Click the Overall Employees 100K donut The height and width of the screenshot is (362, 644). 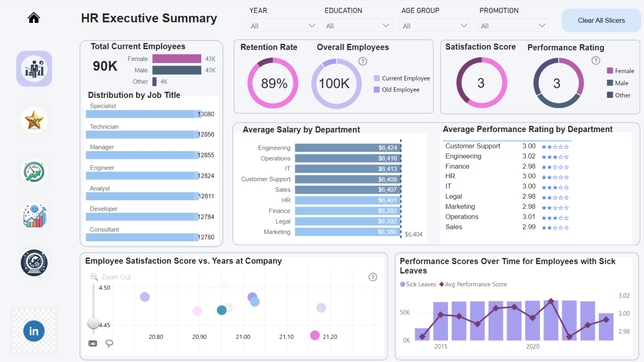[336, 83]
